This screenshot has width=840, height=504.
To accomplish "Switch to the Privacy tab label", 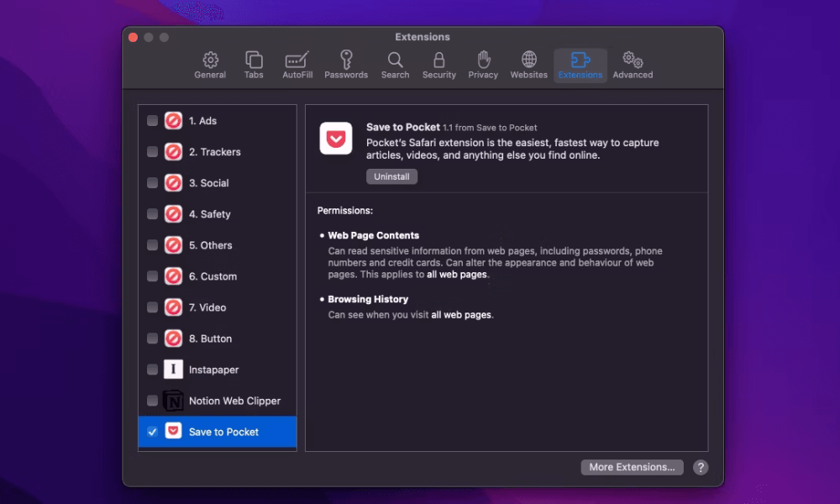I will (x=483, y=75).
